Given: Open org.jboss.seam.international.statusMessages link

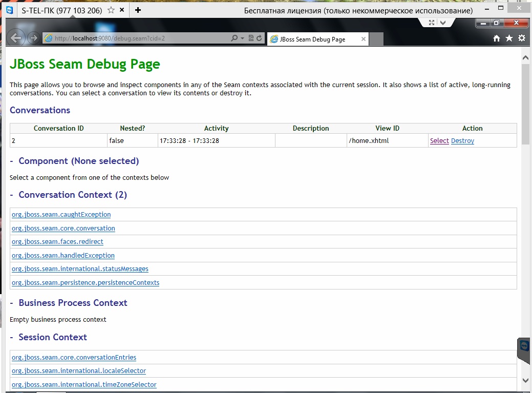Looking at the screenshot, I should point(80,269).
